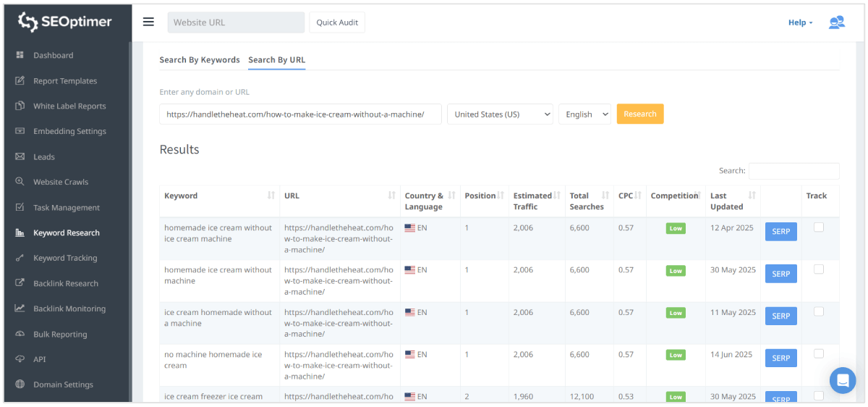Open the chat support widget
The image size is (868, 407).
point(842,380)
